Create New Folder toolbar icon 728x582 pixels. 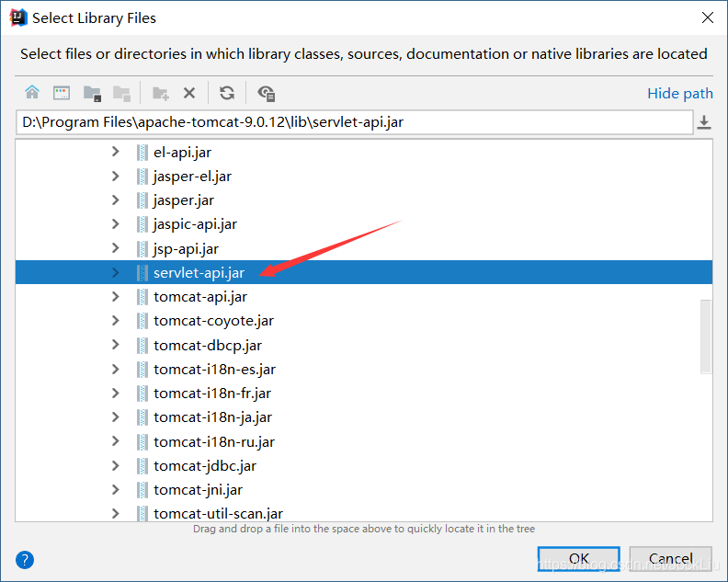point(161,94)
